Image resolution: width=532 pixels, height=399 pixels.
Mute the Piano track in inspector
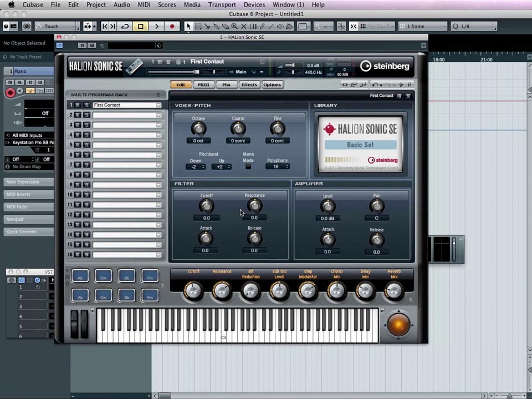pos(10,83)
